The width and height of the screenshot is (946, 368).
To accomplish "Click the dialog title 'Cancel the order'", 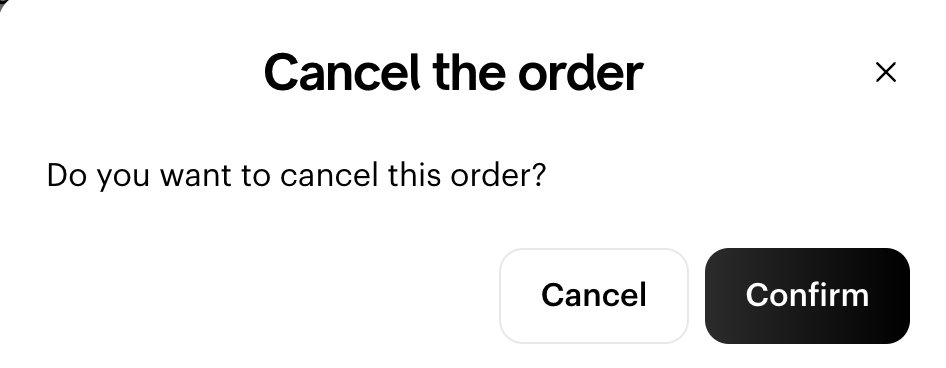I will click(x=453, y=72).
